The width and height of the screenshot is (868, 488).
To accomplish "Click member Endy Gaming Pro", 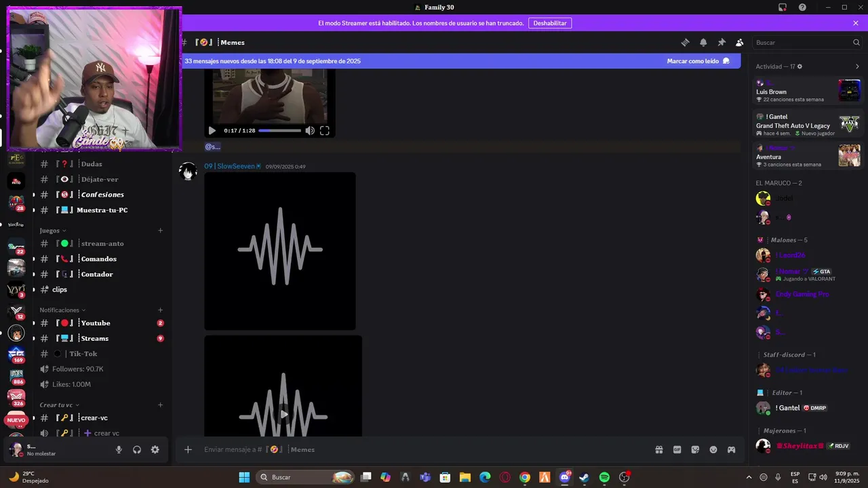I will click(x=802, y=294).
